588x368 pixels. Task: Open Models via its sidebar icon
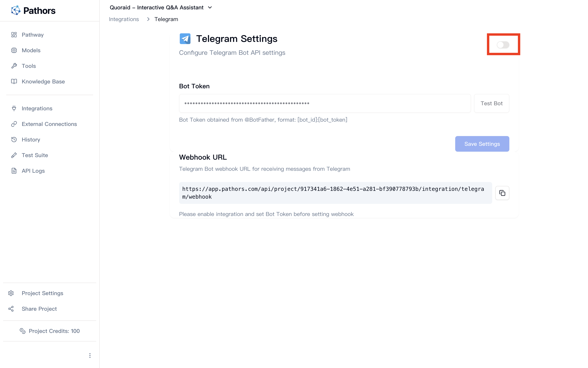[x=14, y=50]
